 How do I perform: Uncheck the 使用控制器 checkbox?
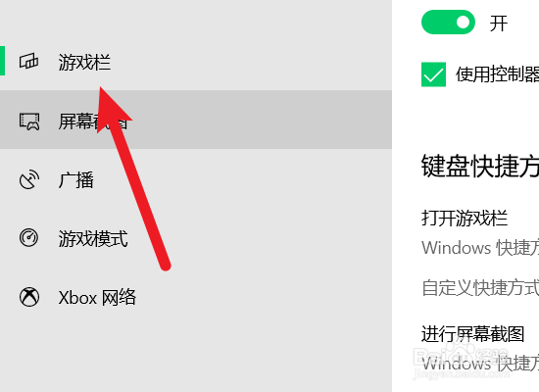[x=433, y=74]
